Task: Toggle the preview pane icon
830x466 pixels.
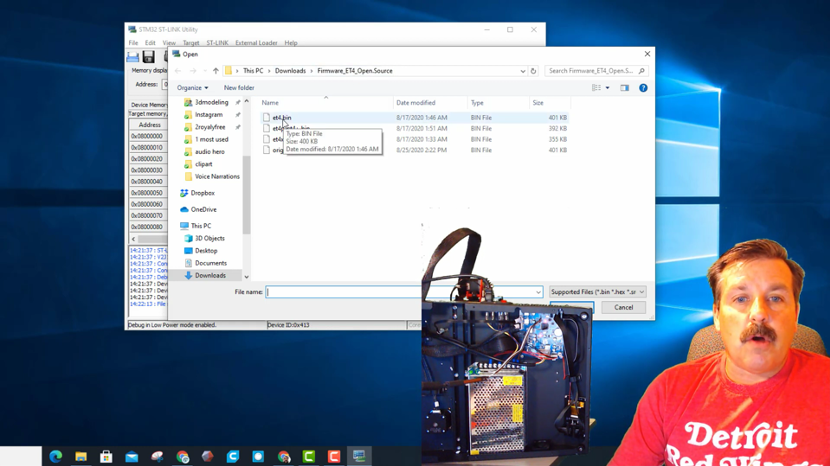Action: click(x=625, y=88)
